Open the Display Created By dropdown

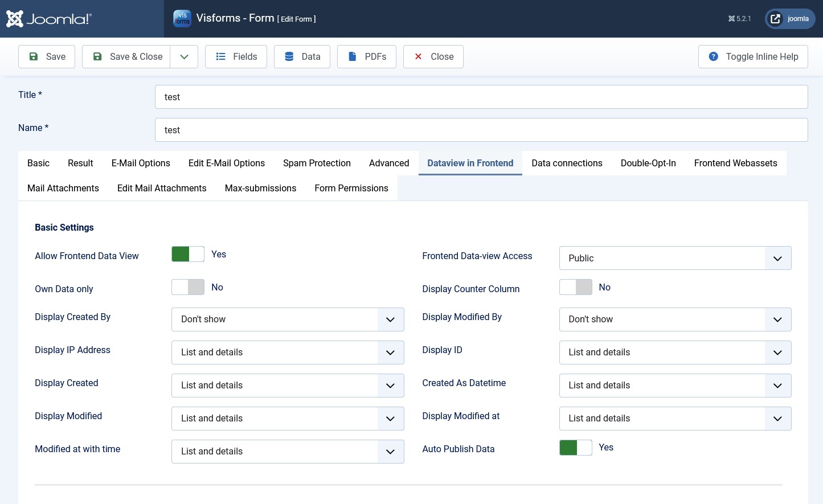[288, 319]
